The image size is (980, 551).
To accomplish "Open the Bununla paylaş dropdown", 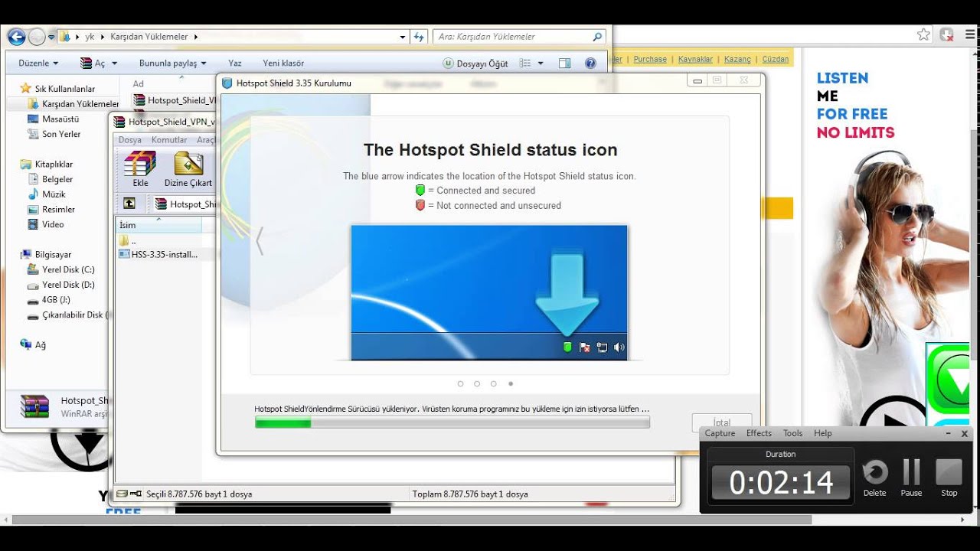I will 172,64.
